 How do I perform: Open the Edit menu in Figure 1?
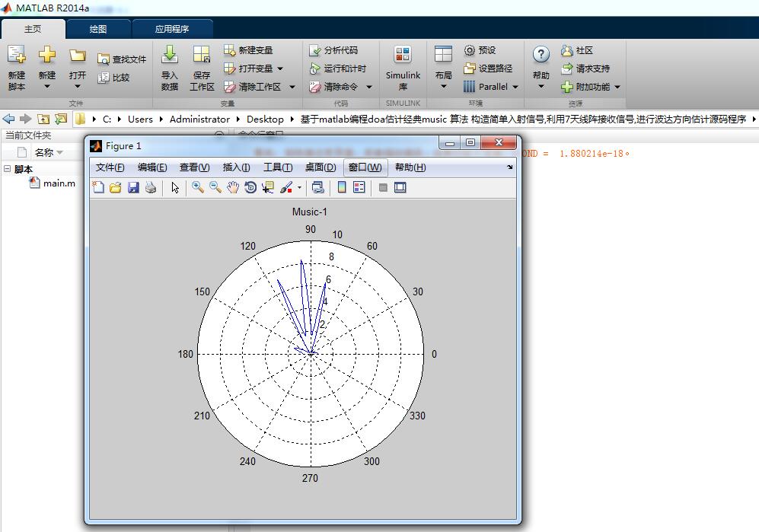(152, 167)
